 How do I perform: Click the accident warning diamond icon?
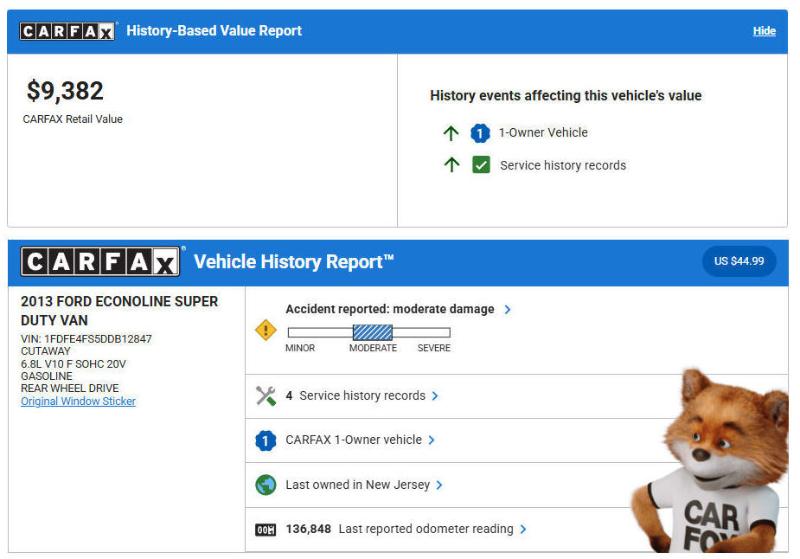click(x=266, y=329)
